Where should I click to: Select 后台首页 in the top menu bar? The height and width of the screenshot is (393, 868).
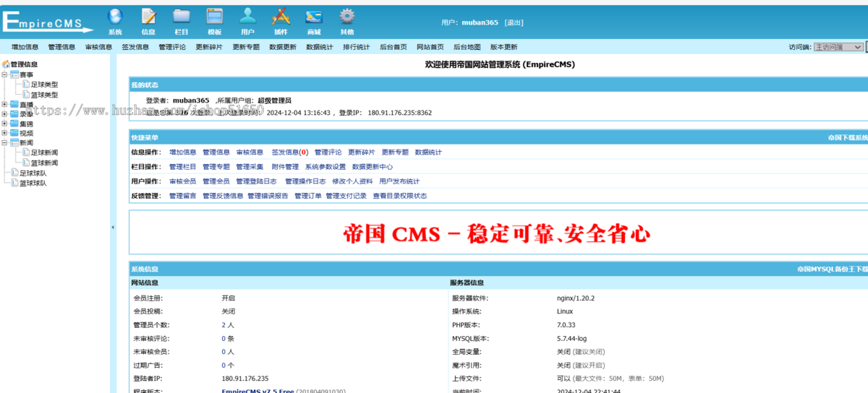click(393, 47)
